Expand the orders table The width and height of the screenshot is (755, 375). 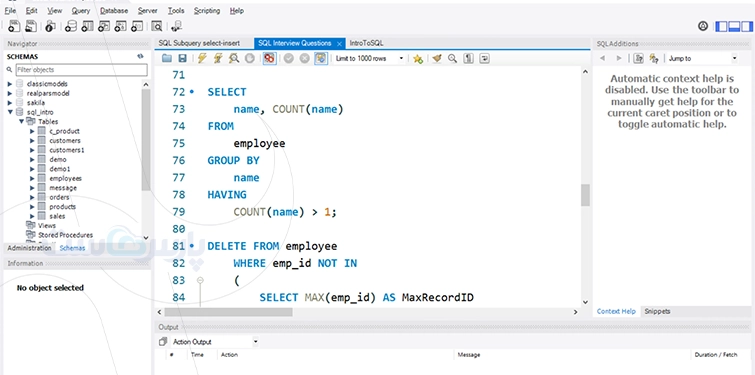(32, 197)
